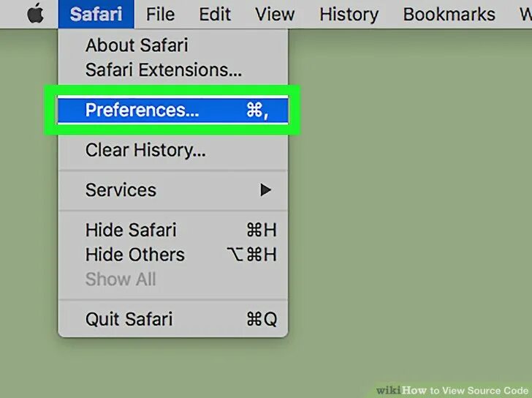
Task: Click the command-comma shortcut on Preferences
Action: 257,110
